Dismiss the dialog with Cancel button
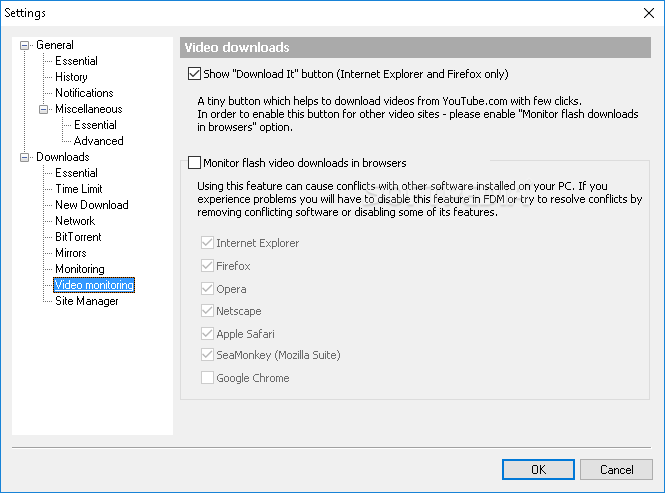 point(616,470)
